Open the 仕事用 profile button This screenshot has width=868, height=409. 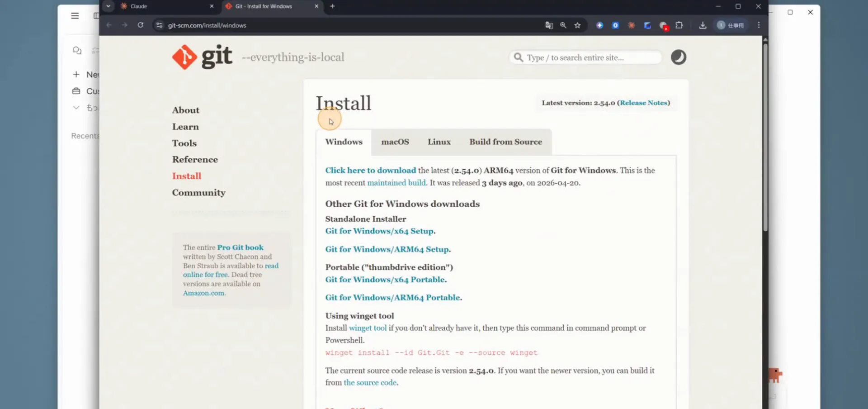click(x=731, y=25)
